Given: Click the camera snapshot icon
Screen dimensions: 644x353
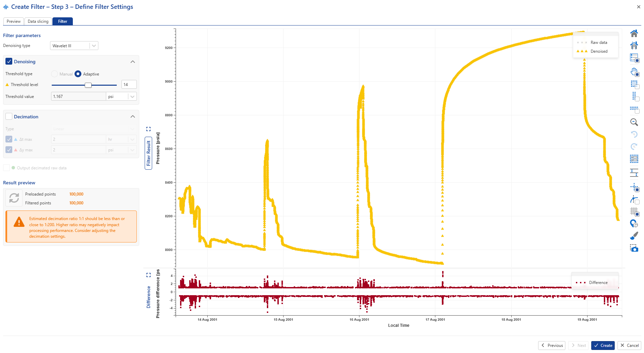Looking at the screenshot, I should [634, 248].
